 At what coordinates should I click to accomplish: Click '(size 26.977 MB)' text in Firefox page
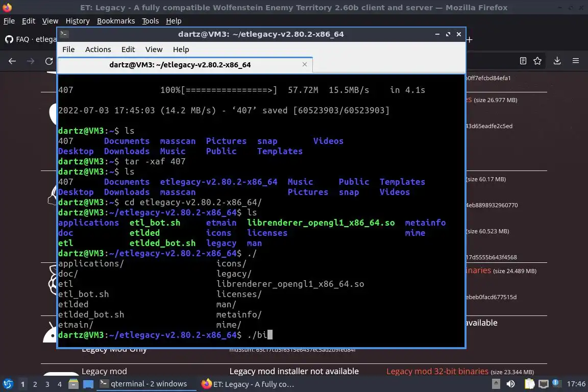click(496, 100)
